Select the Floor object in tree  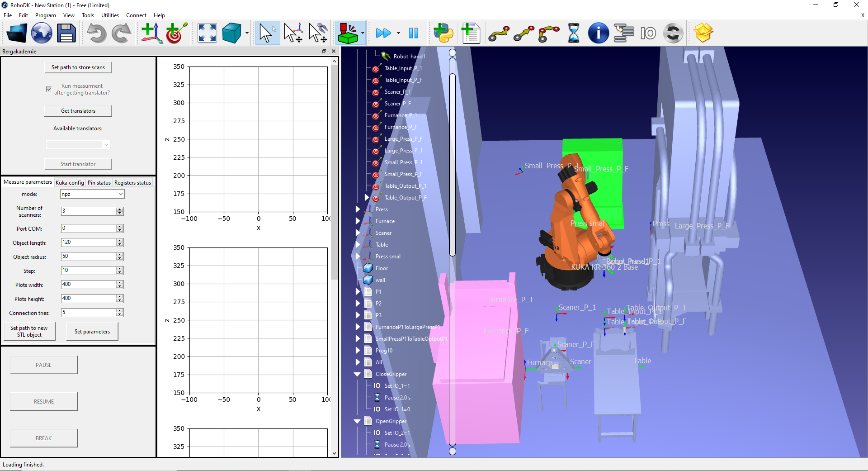point(382,268)
